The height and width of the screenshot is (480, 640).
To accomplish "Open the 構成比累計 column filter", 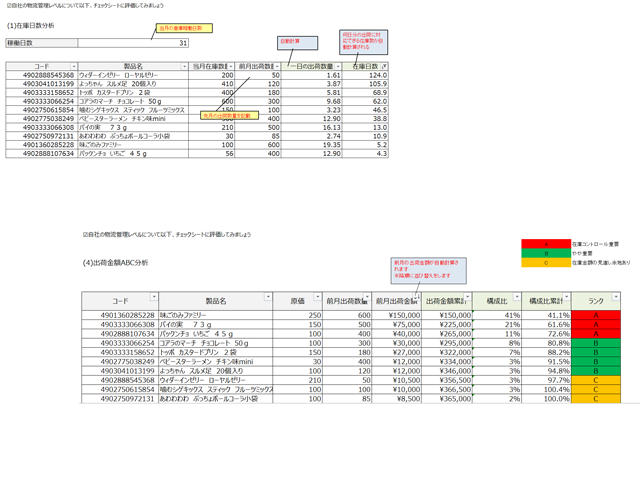I will [x=565, y=298].
